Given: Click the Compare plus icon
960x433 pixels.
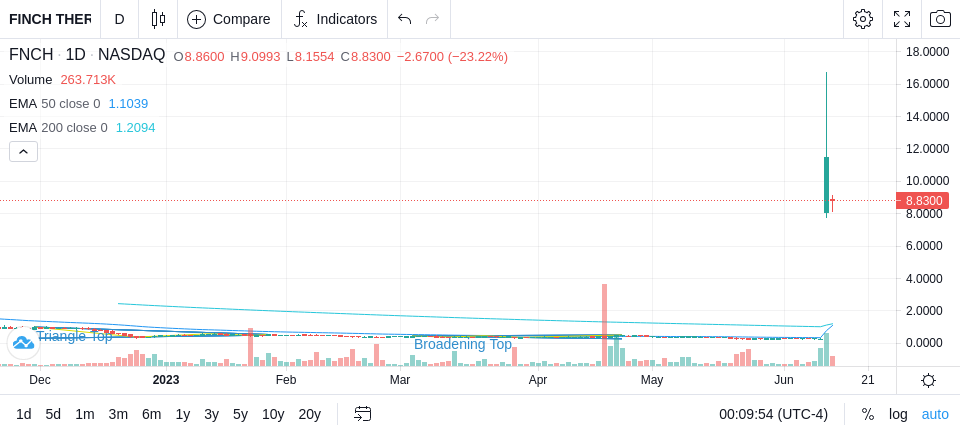Looking at the screenshot, I should (x=196, y=19).
